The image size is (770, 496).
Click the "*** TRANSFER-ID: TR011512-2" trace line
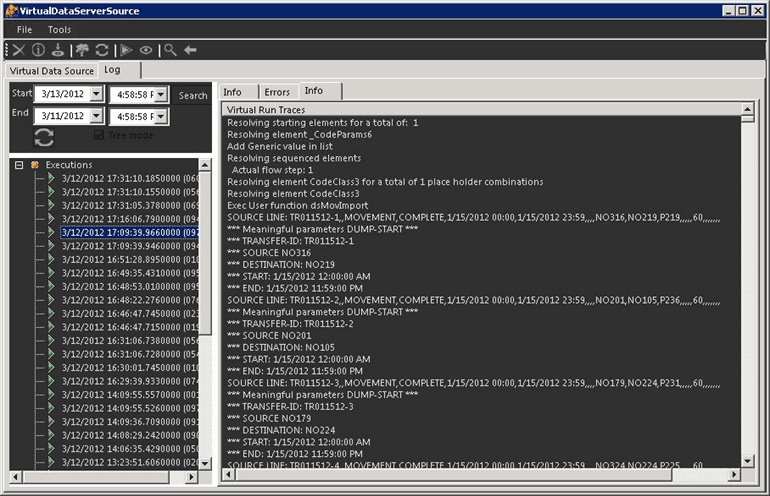pyautogui.click(x=290, y=324)
